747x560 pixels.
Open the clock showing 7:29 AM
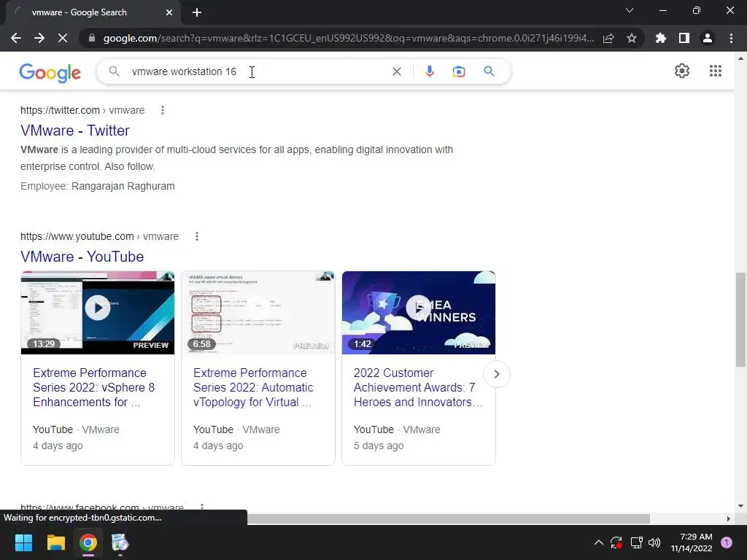coord(692,542)
